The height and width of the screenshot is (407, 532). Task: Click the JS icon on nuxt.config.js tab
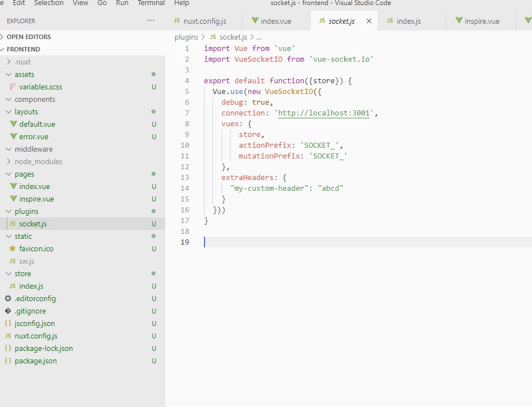[177, 21]
